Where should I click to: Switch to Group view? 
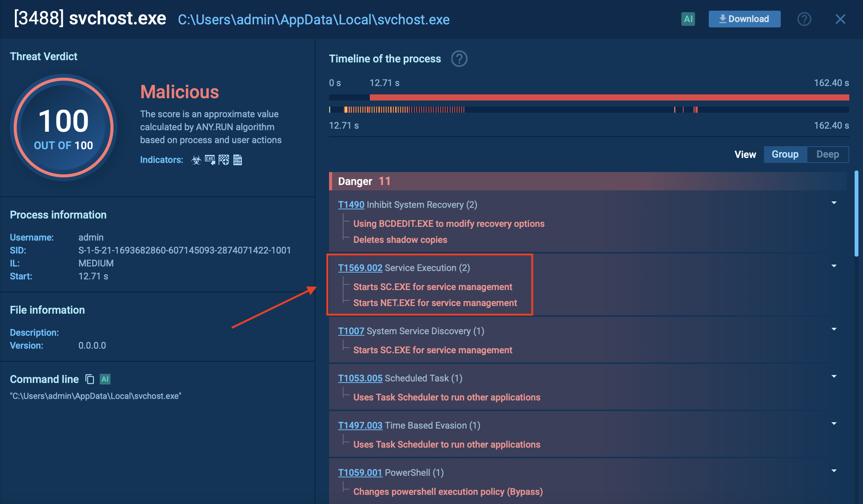point(785,154)
